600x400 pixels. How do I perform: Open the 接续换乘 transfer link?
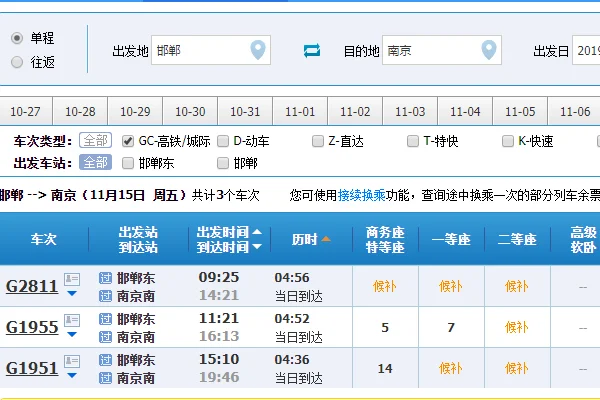point(362,196)
